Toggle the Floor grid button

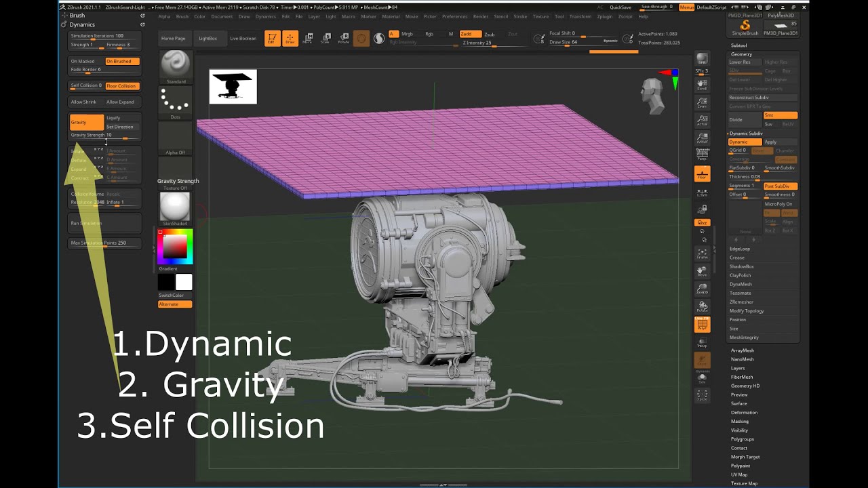click(x=702, y=174)
